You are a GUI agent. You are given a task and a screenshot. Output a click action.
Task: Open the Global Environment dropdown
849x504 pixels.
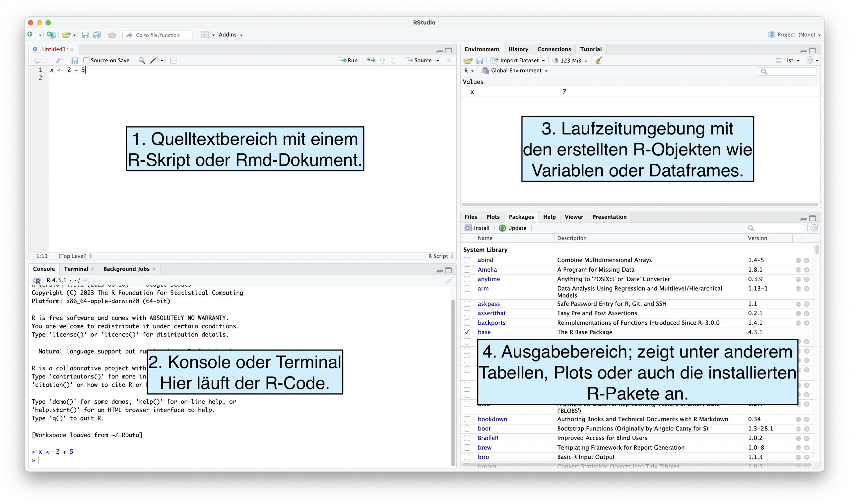click(515, 71)
